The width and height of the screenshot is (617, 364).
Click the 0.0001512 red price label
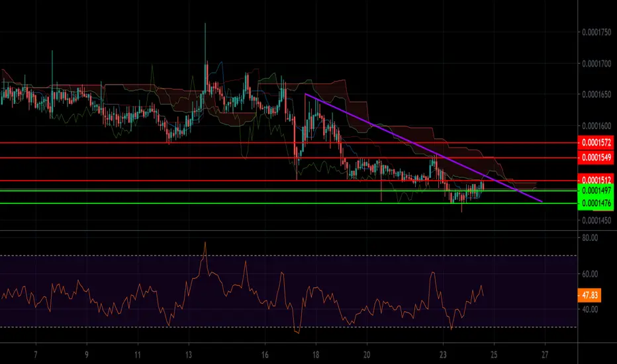(x=596, y=179)
